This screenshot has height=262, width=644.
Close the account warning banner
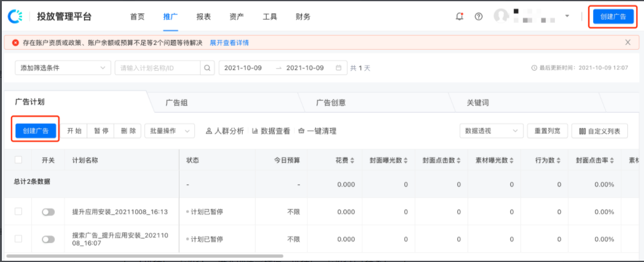(627, 42)
